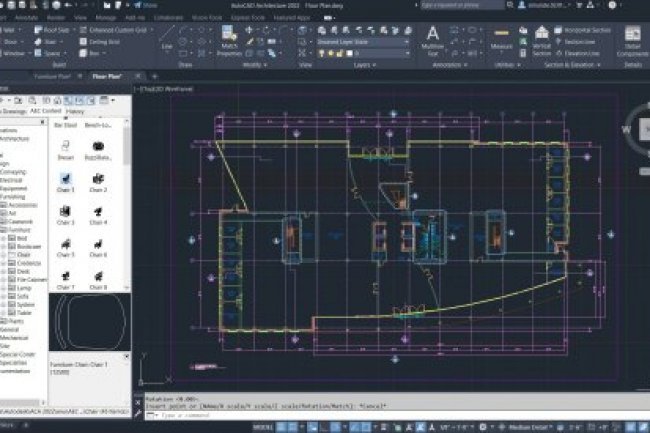The height and width of the screenshot is (433, 650).
Task: Switch to the Furniture Plan drawing tab
Action: [x=53, y=75]
